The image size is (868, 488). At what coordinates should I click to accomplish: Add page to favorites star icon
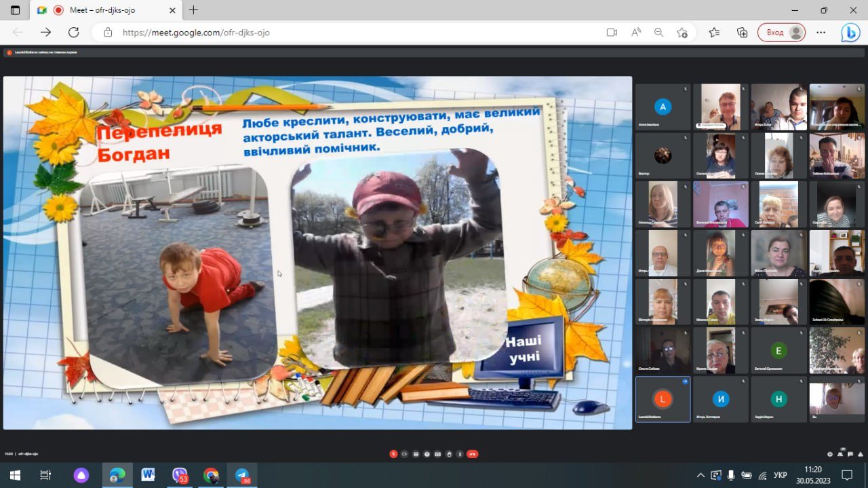682,32
